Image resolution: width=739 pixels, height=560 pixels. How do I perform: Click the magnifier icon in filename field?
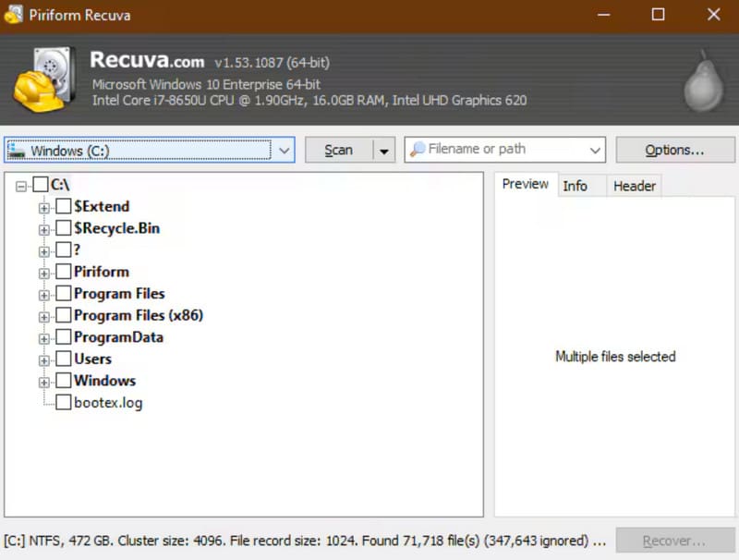click(418, 150)
